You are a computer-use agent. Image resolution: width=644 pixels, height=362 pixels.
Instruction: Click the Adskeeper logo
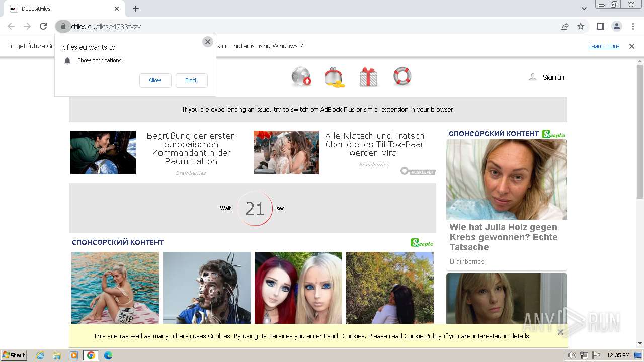tap(418, 171)
